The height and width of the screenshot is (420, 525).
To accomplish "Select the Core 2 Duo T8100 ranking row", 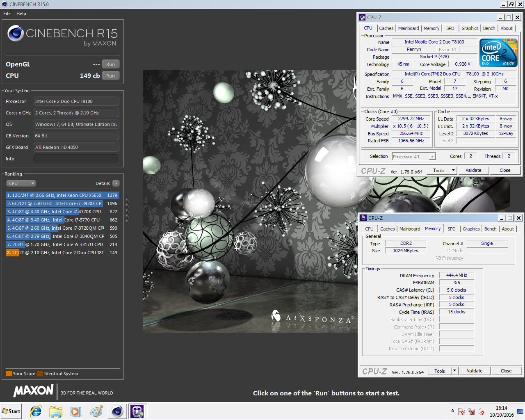I will (x=62, y=253).
